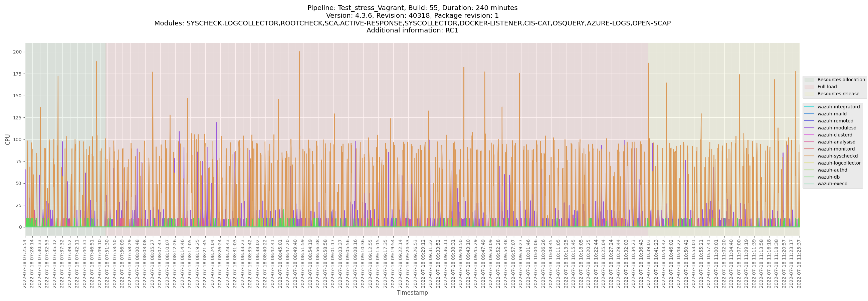Screen dimensions: 868x301
Task: Click the 200 tick on the CPU axis
Action: point(17,52)
